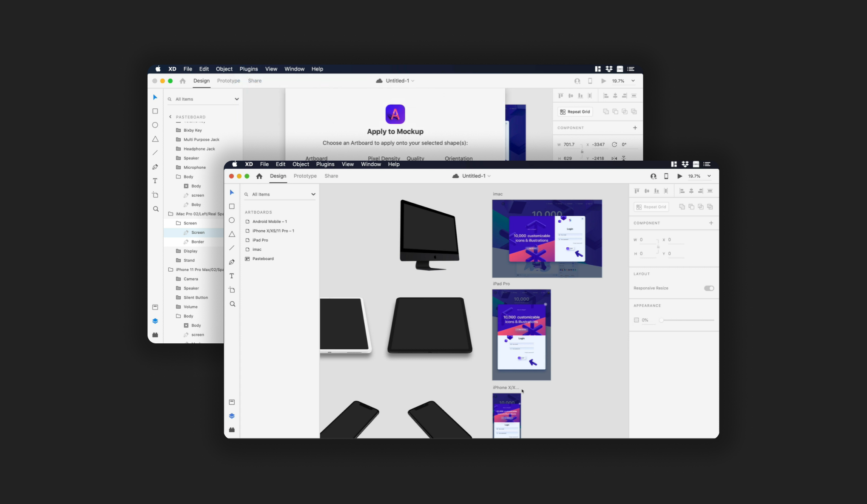Open the Plugins menu in front window
Viewport: 867px width, 504px height.
point(325,164)
